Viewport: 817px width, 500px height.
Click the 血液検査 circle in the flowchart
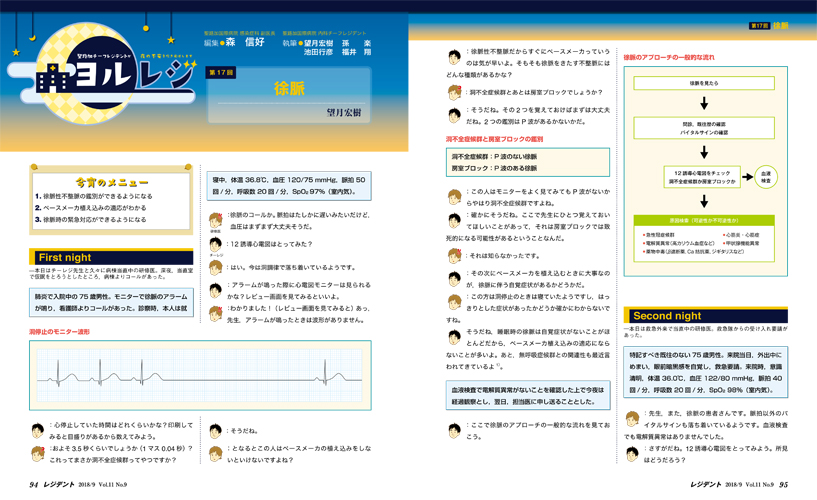click(x=765, y=177)
